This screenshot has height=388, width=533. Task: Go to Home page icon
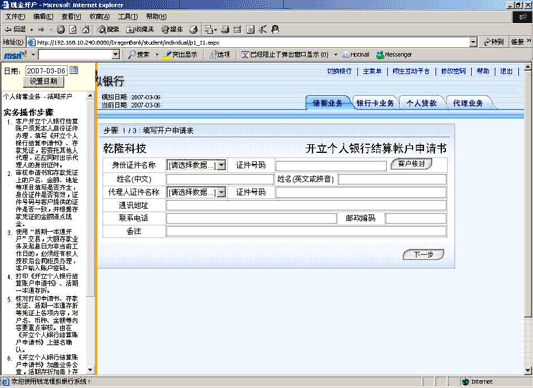click(x=86, y=30)
